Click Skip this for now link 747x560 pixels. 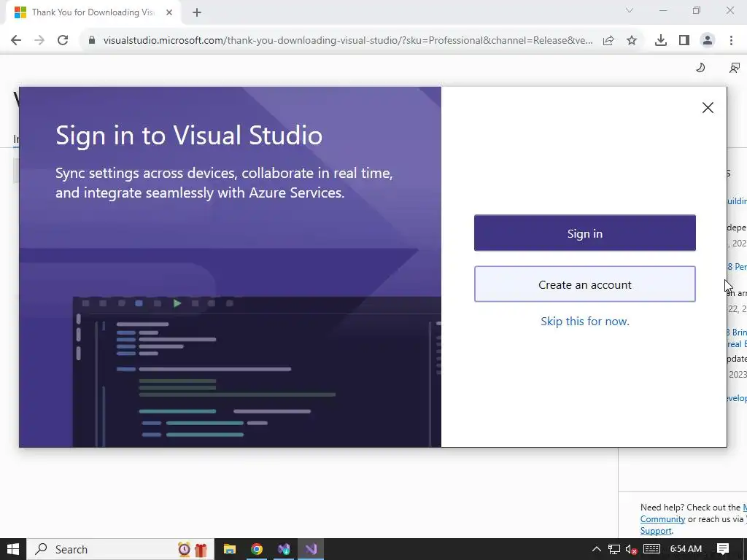pyautogui.click(x=584, y=322)
